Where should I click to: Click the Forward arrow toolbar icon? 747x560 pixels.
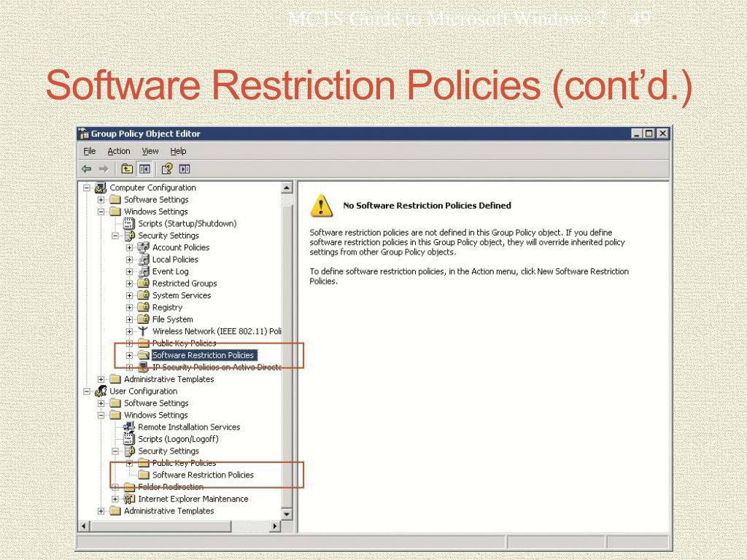104,169
